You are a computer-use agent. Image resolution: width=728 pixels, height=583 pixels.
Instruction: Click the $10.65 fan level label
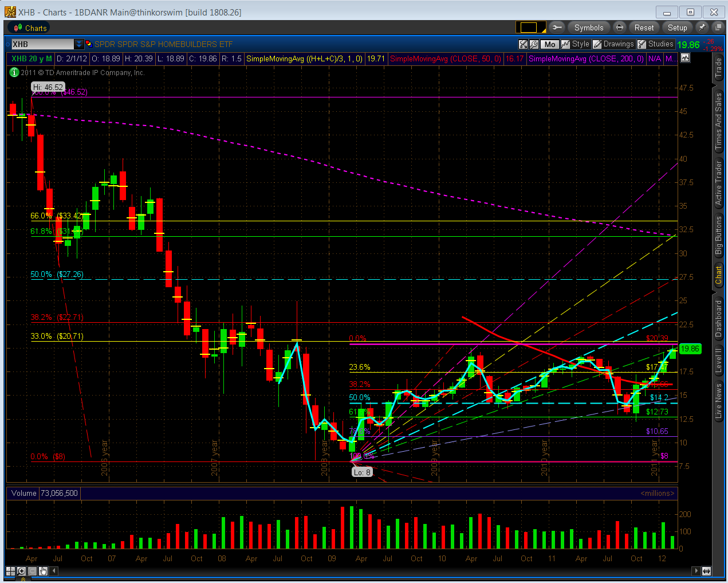[x=657, y=431]
